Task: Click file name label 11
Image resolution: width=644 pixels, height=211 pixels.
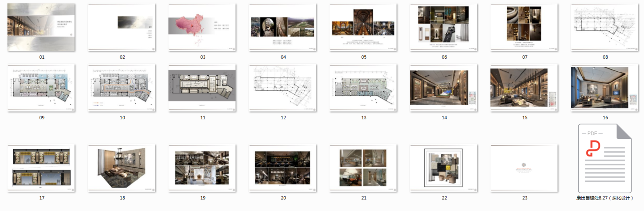Action: (203, 118)
